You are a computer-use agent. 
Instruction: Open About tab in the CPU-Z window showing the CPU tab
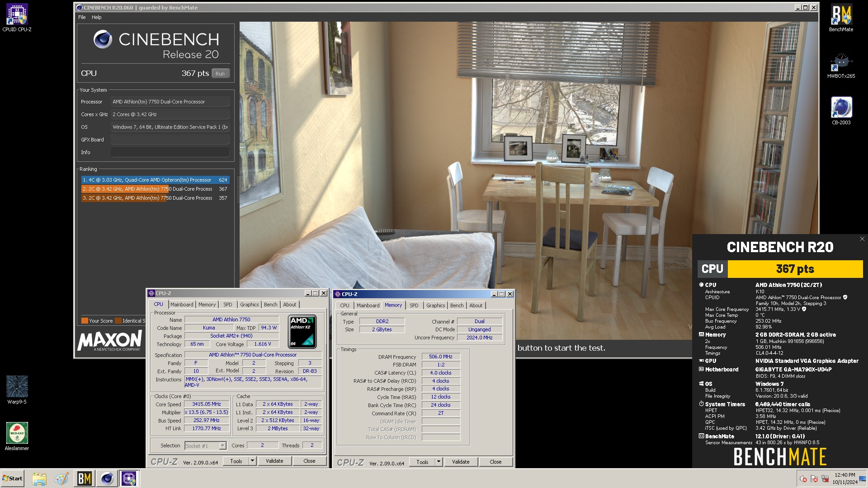[x=290, y=305]
